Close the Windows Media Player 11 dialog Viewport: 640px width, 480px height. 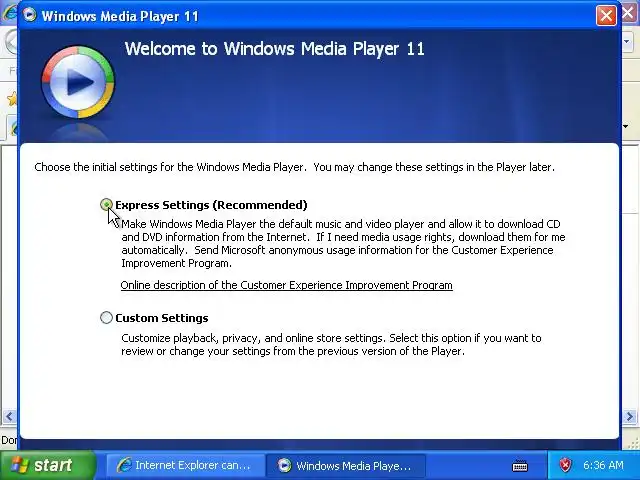(x=606, y=16)
